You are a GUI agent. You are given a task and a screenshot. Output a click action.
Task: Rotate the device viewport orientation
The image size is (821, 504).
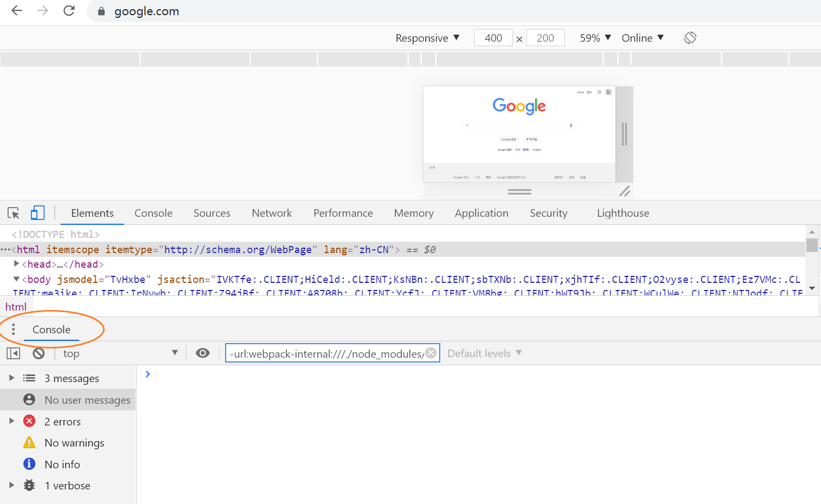pos(690,38)
